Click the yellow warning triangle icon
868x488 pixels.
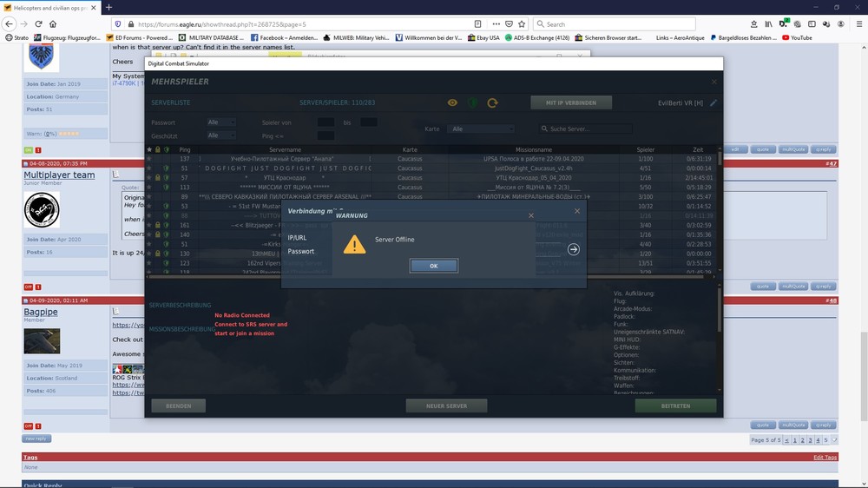tap(354, 244)
